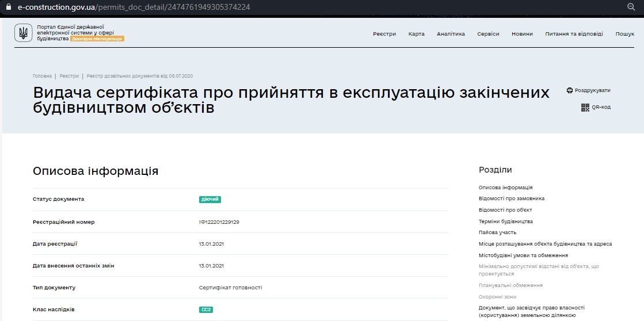Jump to Документ, що засвідчує право власності
The height and width of the screenshot is (321, 644).
coord(531,311)
